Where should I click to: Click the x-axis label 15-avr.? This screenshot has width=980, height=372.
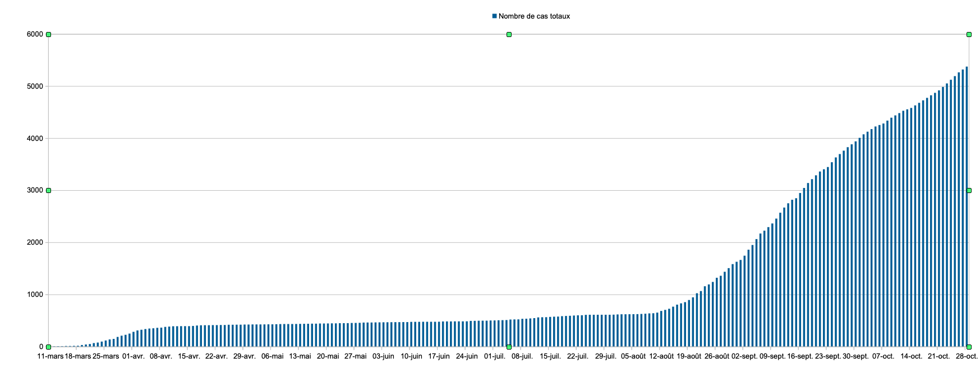(x=189, y=356)
